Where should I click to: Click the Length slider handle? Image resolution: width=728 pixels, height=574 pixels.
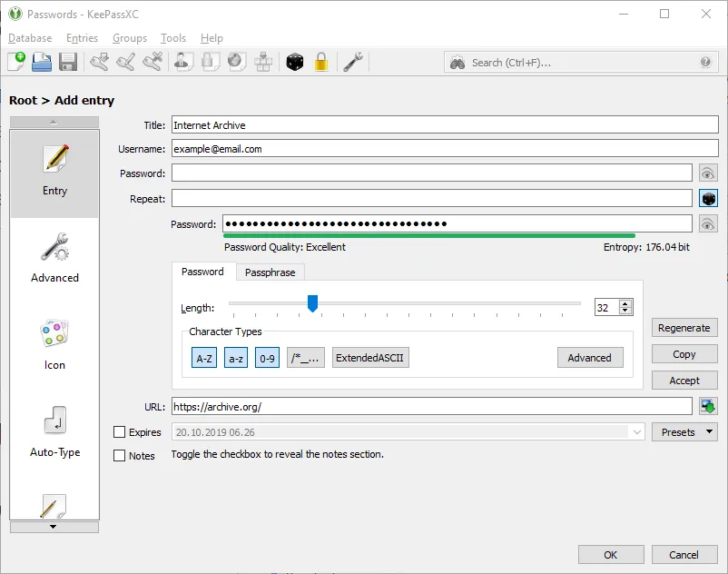click(x=312, y=303)
